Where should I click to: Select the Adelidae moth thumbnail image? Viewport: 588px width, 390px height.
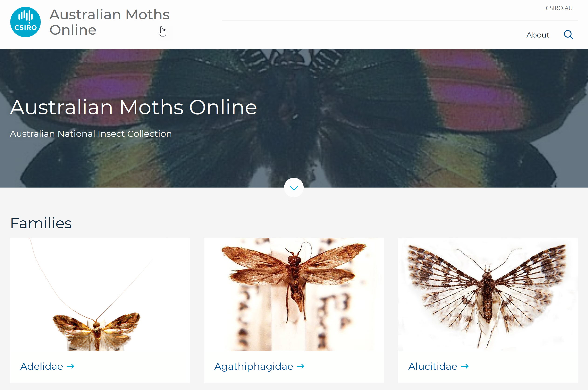point(100,294)
